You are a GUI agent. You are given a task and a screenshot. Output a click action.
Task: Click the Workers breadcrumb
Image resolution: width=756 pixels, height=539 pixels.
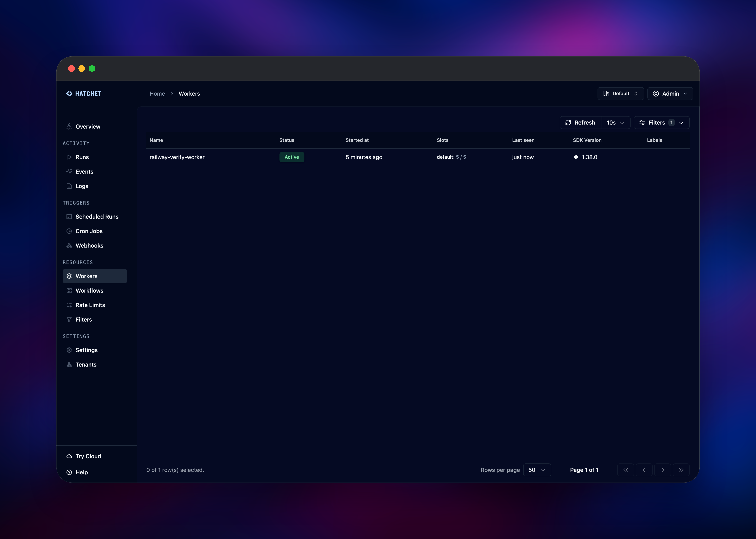point(189,94)
